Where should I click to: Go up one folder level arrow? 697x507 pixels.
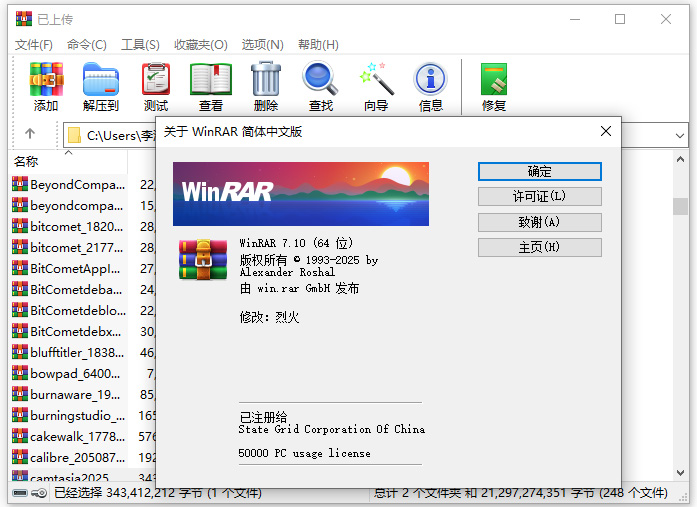coord(30,134)
